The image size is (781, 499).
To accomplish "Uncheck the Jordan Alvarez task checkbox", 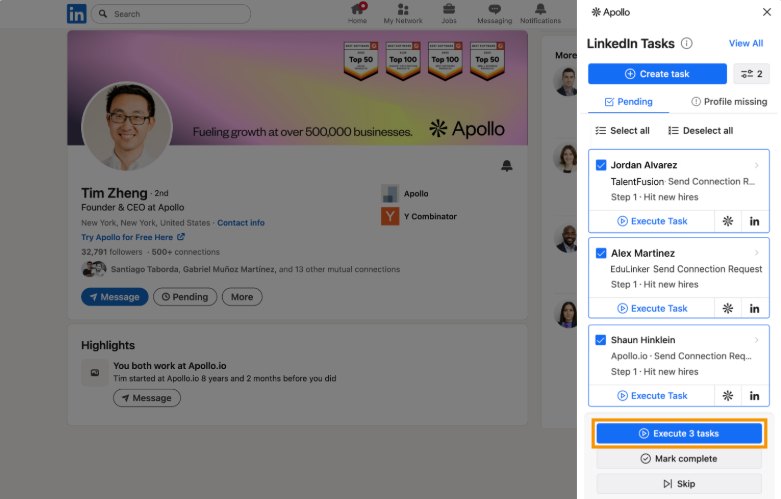I will tap(601, 165).
